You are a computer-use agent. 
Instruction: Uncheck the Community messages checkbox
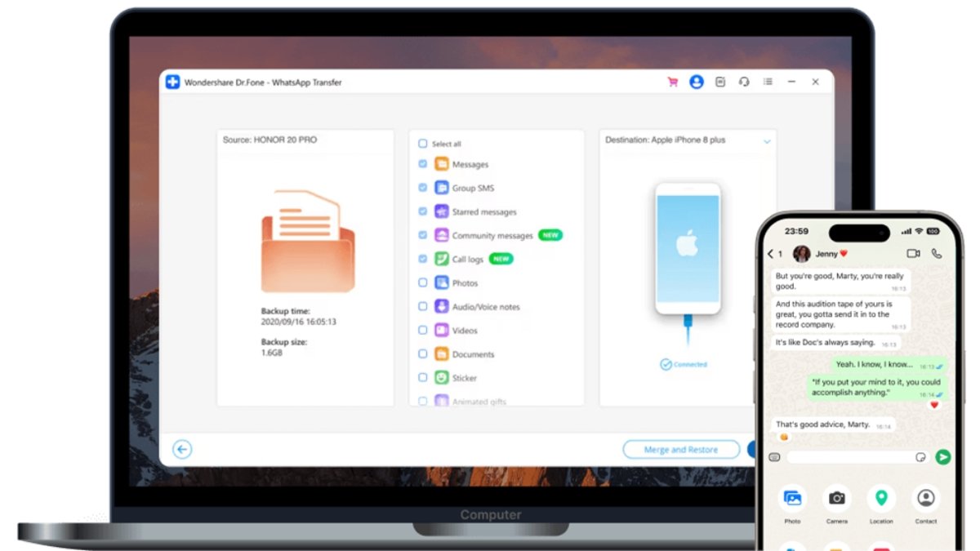click(423, 235)
